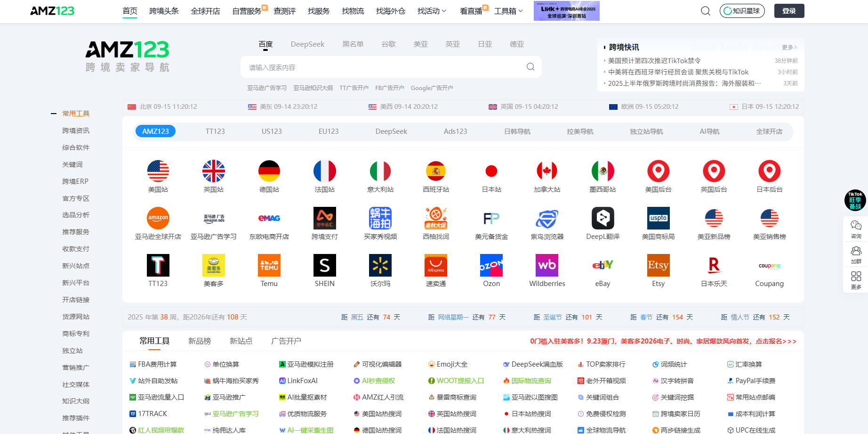Expand the 工具箱 dropdown menu
This screenshot has width=868, height=434.
(508, 11)
